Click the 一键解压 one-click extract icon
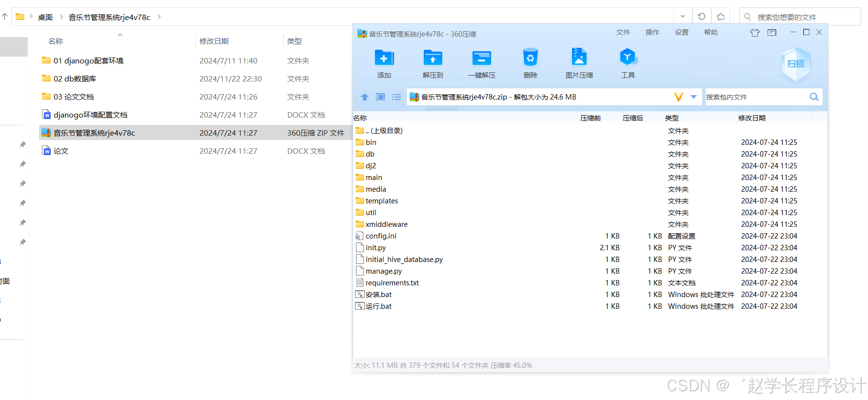 click(x=481, y=58)
